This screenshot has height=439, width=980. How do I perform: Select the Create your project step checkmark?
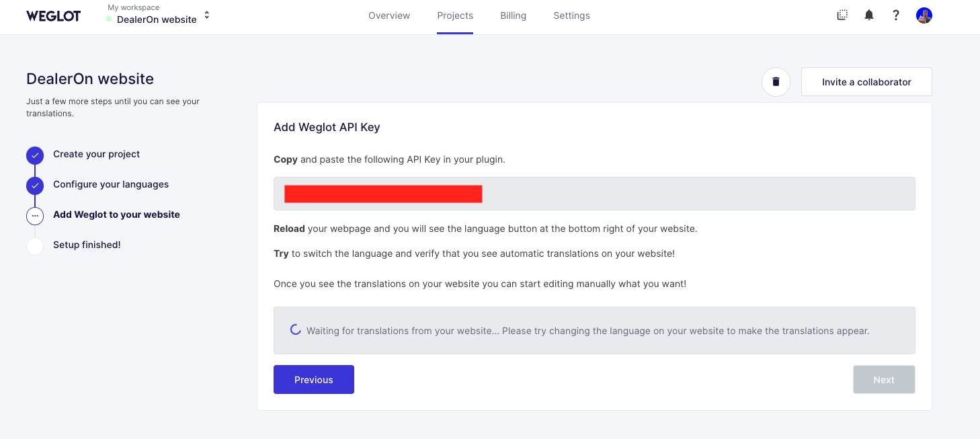point(35,155)
